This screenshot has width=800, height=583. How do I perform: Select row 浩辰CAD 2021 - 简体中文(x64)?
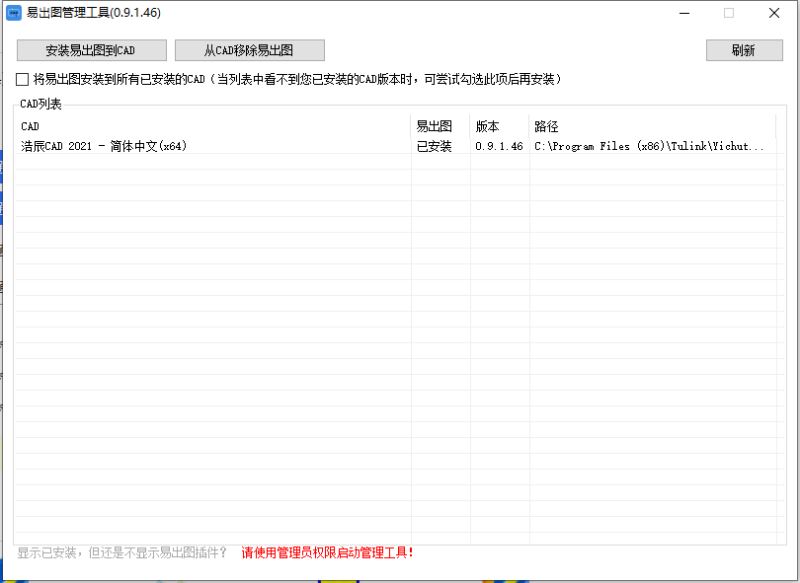[x=398, y=146]
